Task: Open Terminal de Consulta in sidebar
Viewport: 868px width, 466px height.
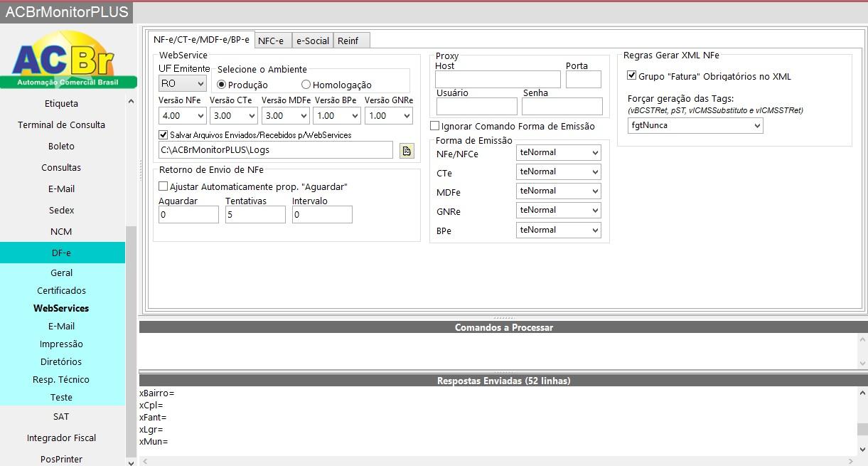Action: coord(62,125)
